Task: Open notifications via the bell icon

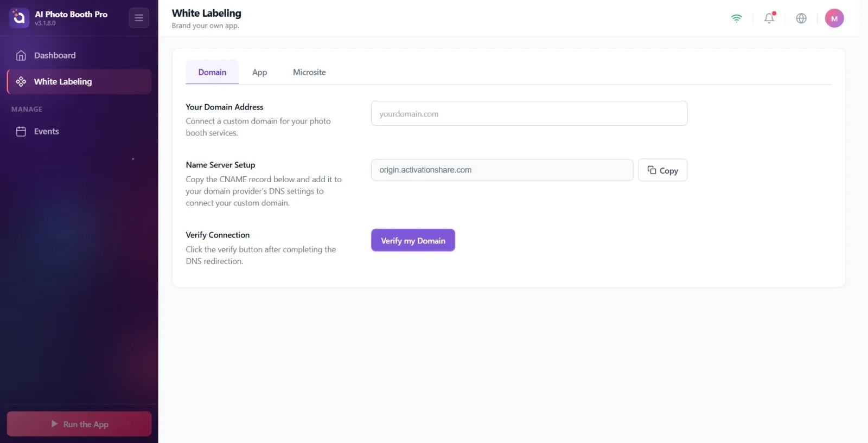Action: 769,18
